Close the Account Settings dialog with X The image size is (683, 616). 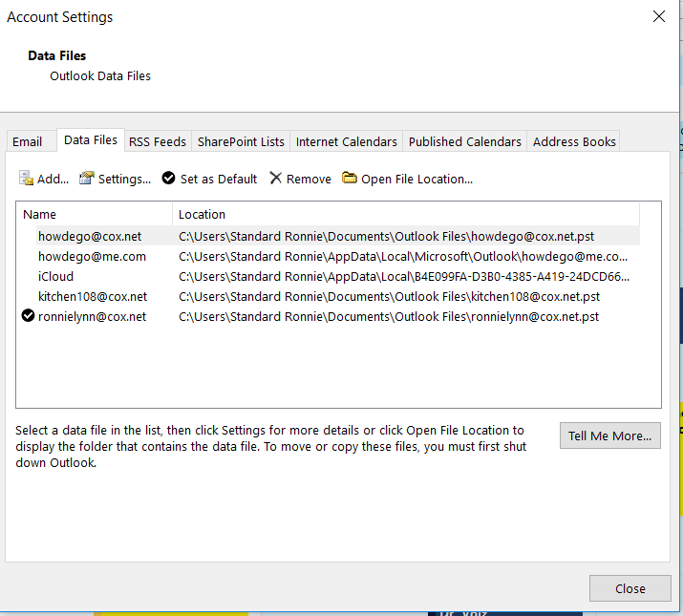click(x=659, y=16)
